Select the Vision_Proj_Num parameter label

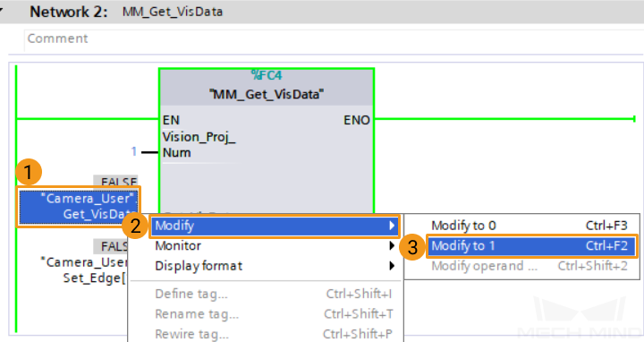(199, 145)
